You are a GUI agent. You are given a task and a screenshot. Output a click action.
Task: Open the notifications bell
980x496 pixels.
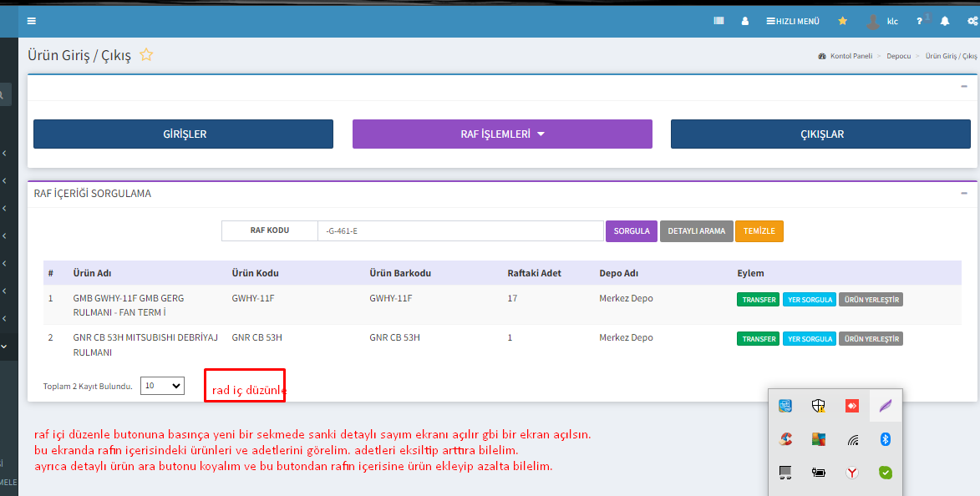click(945, 21)
